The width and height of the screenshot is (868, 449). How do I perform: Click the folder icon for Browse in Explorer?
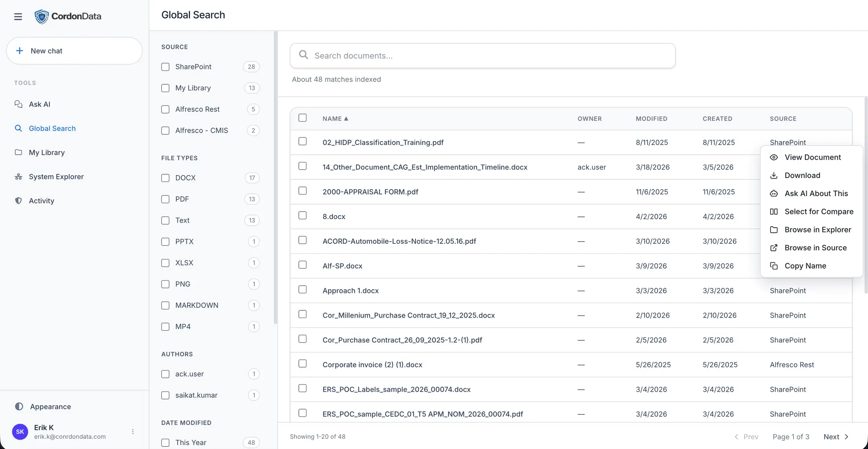[773, 230]
